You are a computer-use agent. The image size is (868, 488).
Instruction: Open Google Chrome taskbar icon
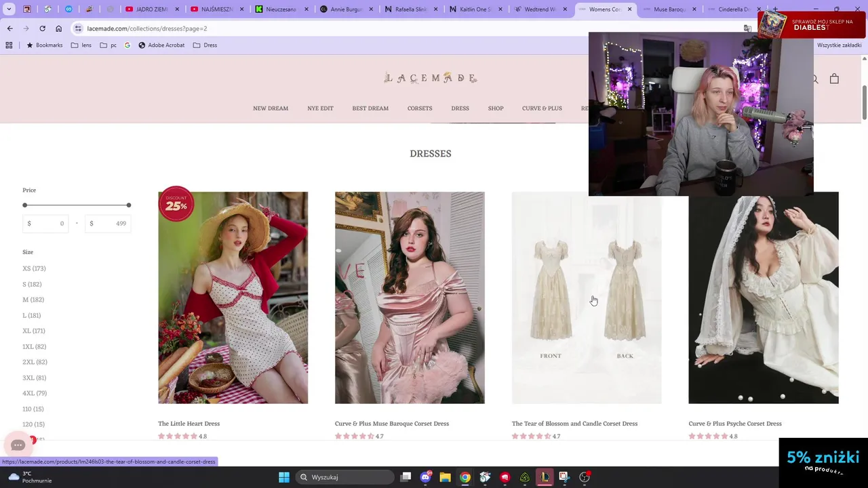[x=465, y=477]
